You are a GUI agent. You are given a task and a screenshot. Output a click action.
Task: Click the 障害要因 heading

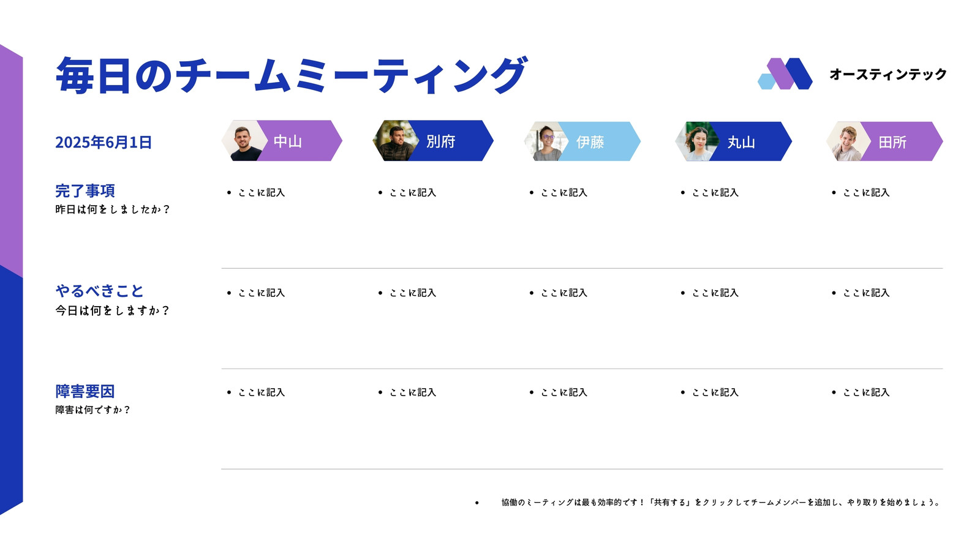pos(85,391)
